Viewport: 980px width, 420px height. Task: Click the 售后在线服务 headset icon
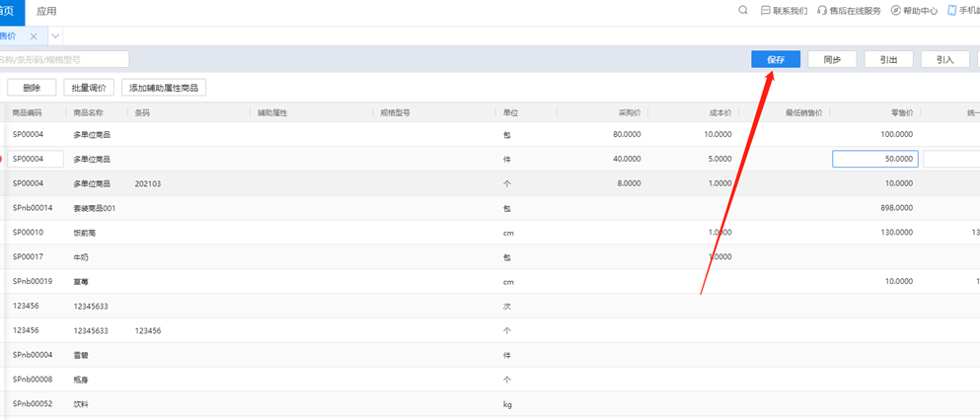(x=822, y=11)
